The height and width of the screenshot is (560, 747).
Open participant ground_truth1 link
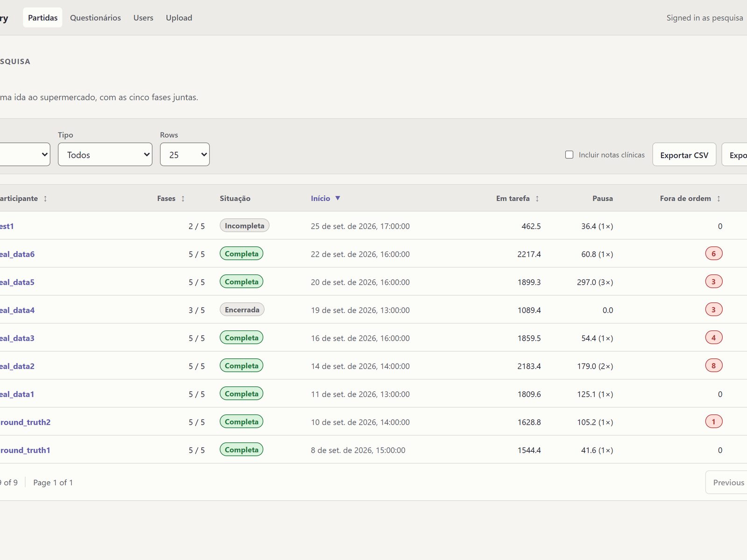[x=25, y=450]
